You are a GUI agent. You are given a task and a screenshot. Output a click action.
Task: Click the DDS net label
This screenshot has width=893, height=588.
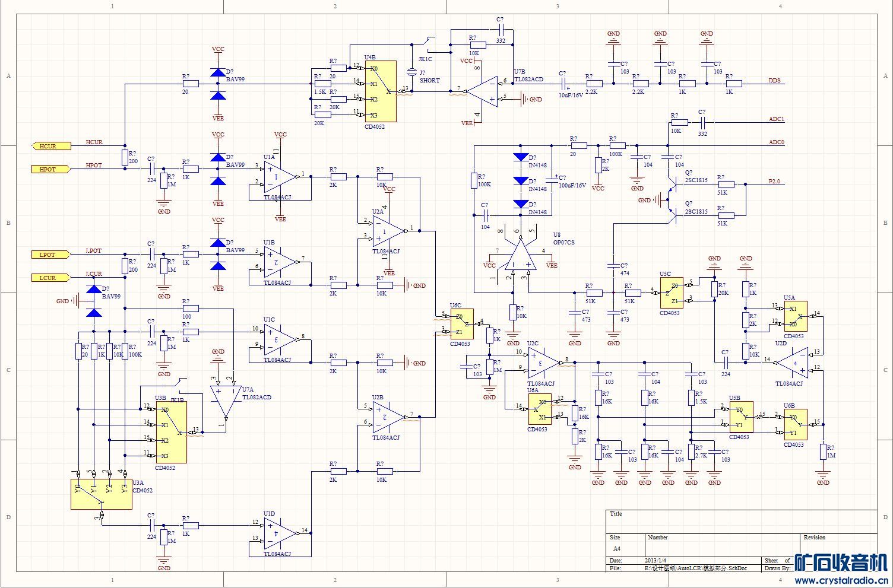(x=774, y=80)
